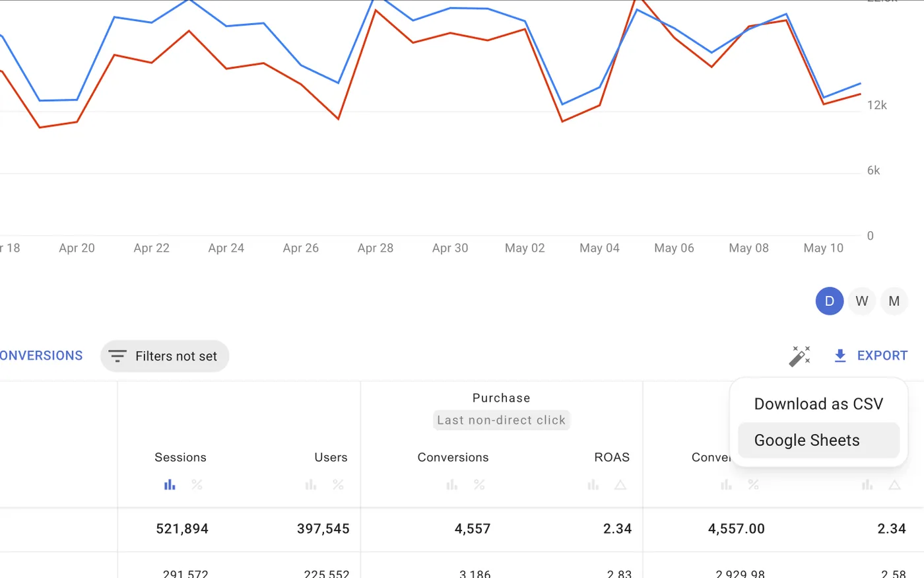Switch chart to monthly view with M
The width and height of the screenshot is (924, 578).
click(x=894, y=301)
